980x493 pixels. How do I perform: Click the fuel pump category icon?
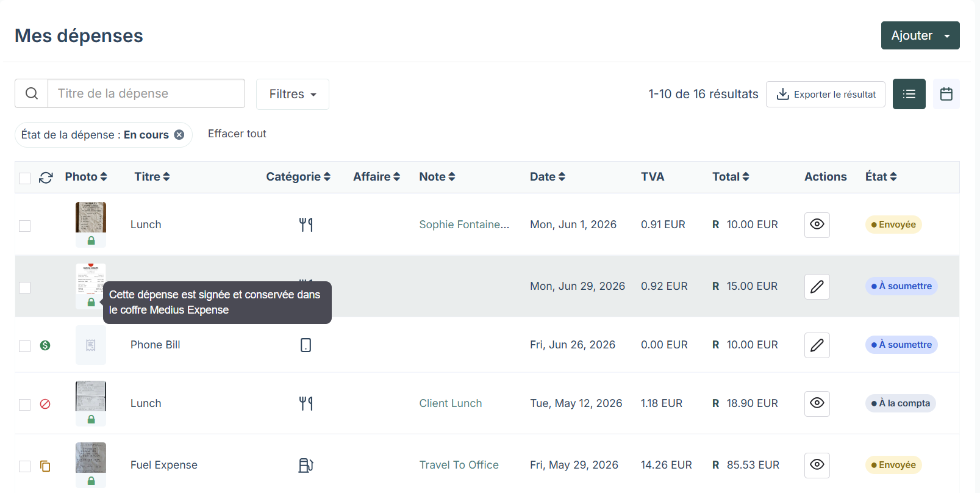tap(306, 466)
